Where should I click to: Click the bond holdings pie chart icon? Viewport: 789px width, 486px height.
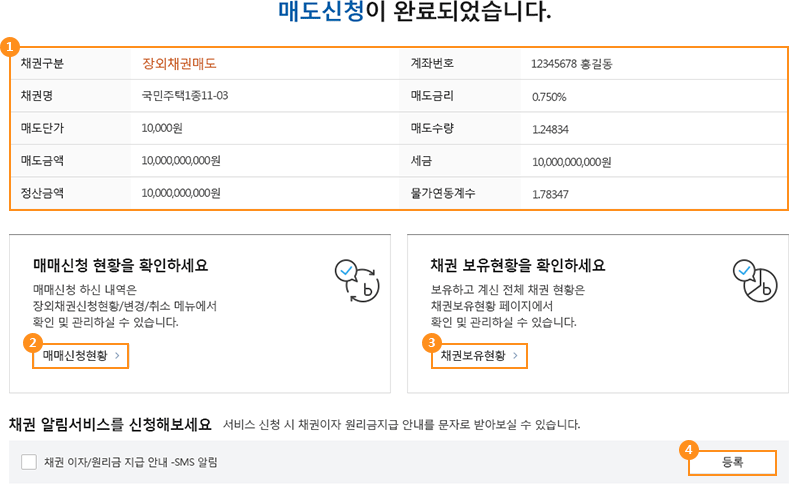[755, 281]
